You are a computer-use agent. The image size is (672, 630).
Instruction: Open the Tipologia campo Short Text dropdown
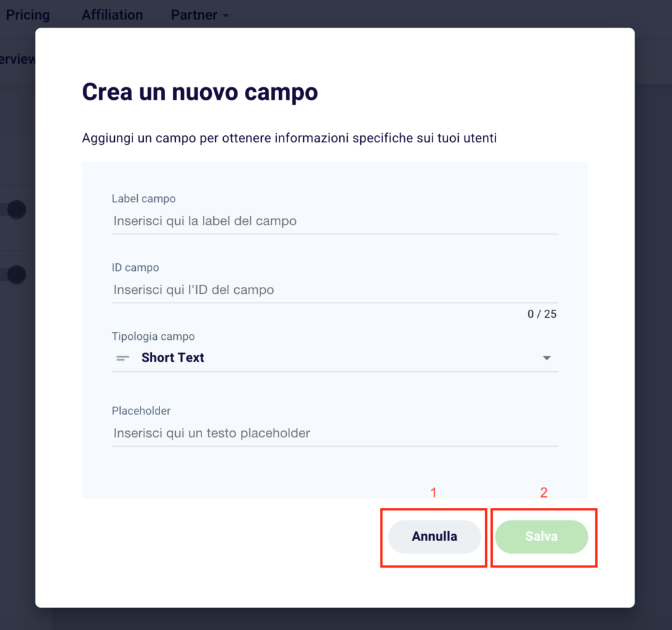point(335,358)
